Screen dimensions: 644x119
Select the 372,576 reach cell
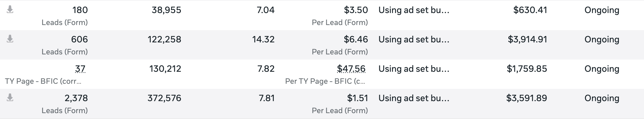click(164, 98)
